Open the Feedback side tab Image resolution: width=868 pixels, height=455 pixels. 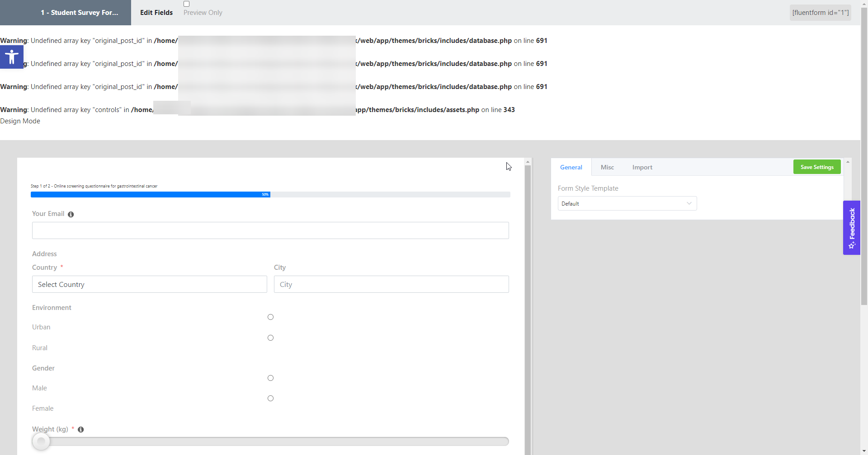pyautogui.click(x=851, y=228)
